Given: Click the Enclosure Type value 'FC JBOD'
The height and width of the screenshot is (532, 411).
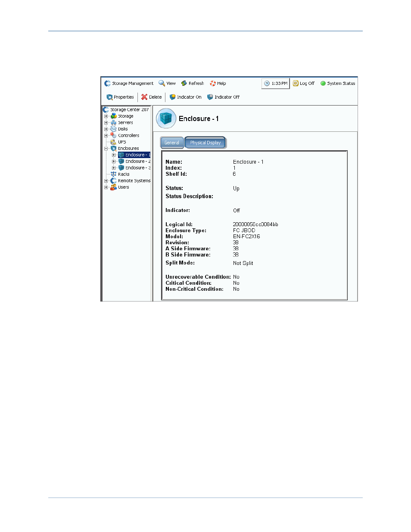Looking at the screenshot, I should click(244, 230).
